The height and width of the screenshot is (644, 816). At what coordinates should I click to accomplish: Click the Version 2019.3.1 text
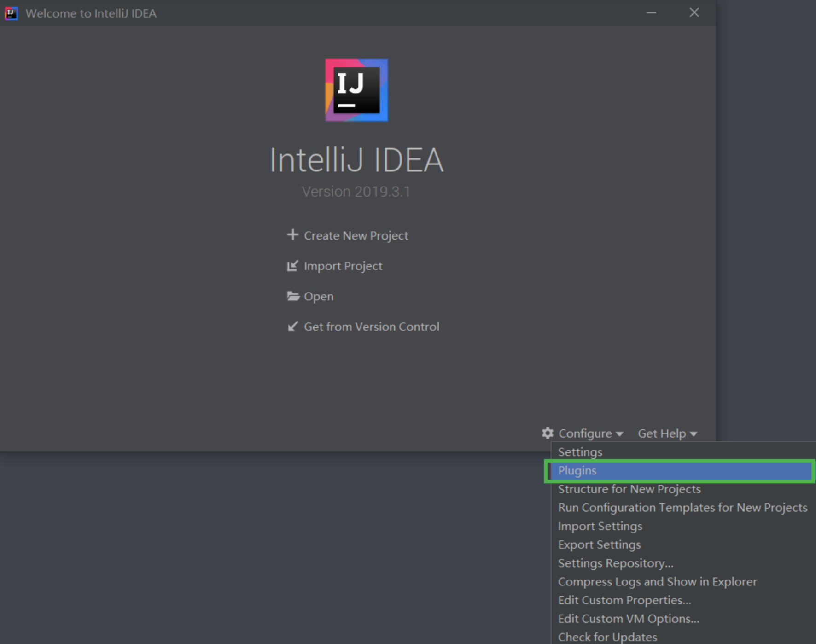[x=356, y=192]
